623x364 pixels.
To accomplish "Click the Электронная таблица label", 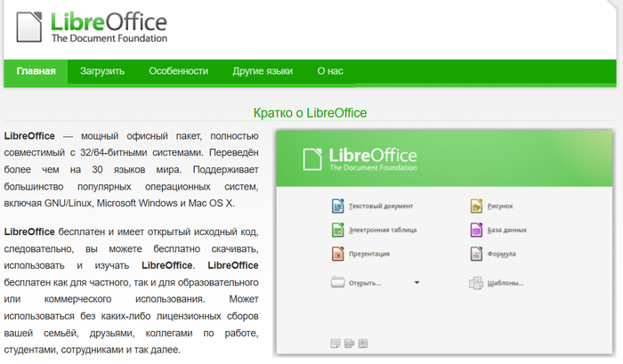I will click(383, 231).
